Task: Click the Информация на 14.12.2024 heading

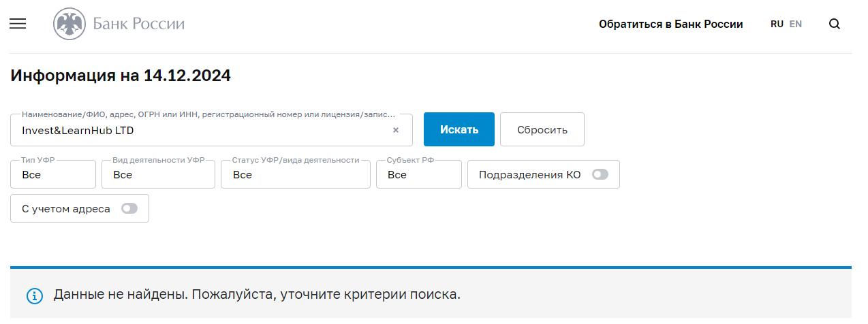Action: 121,76
